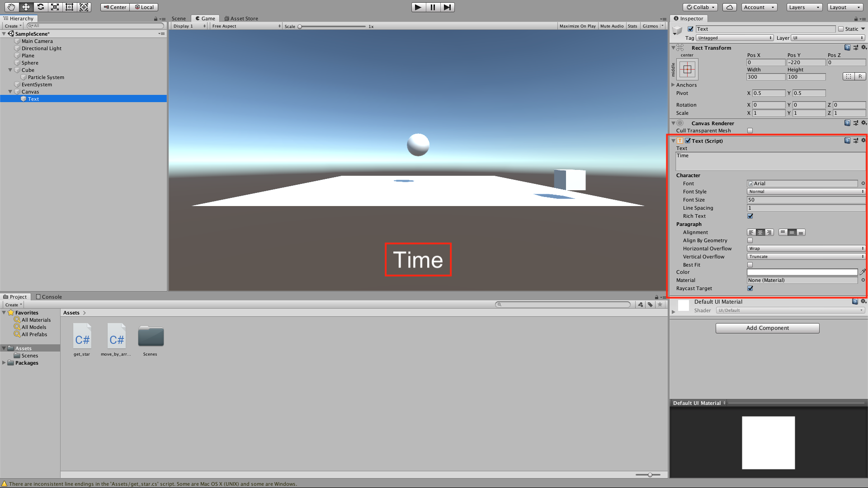Image resolution: width=868 pixels, height=488 pixels.
Task: Toggle the Rich Text checkbox
Action: pyautogui.click(x=750, y=216)
